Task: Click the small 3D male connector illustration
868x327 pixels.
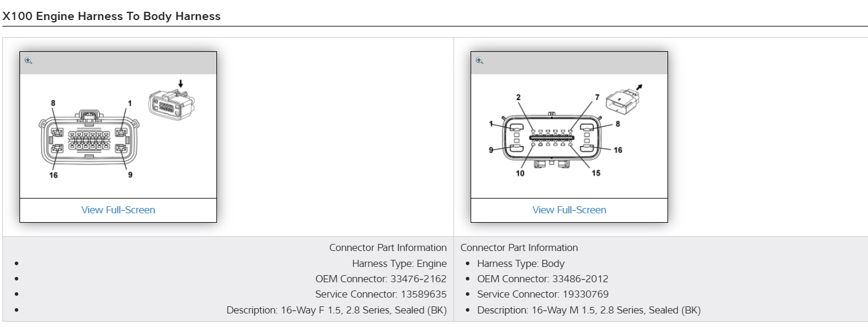Action: (x=624, y=101)
